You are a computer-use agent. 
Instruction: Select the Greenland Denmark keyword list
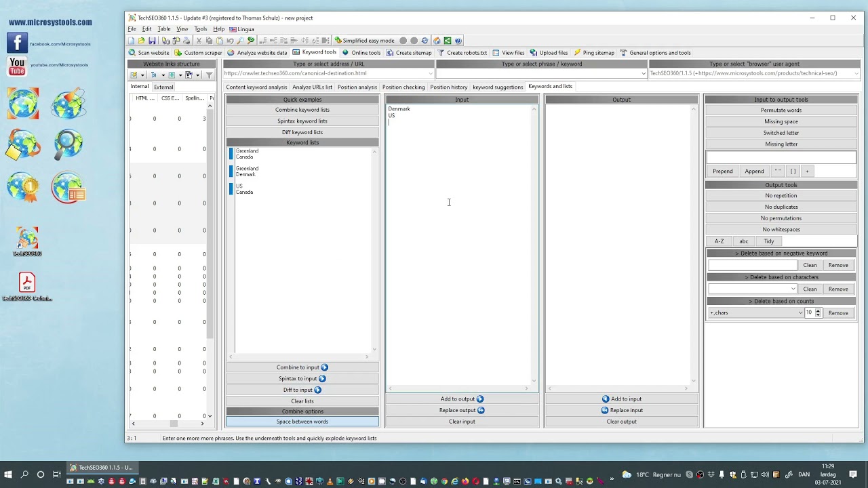pos(247,171)
